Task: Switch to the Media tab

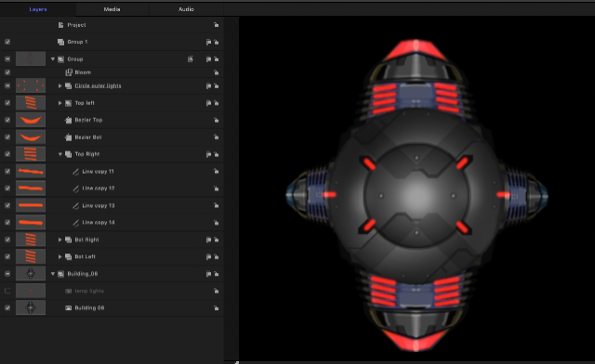Action: (x=112, y=9)
